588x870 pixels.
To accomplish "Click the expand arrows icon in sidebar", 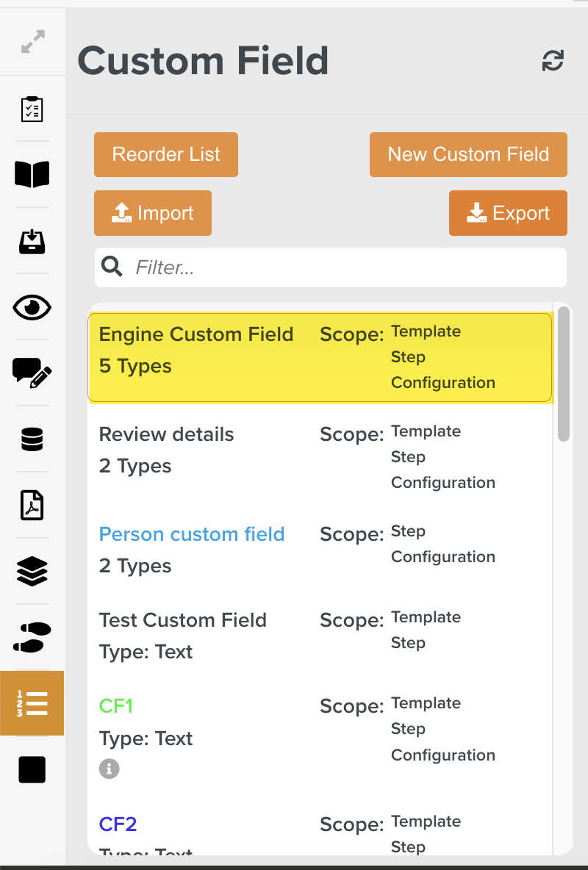I will click(32, 41).
